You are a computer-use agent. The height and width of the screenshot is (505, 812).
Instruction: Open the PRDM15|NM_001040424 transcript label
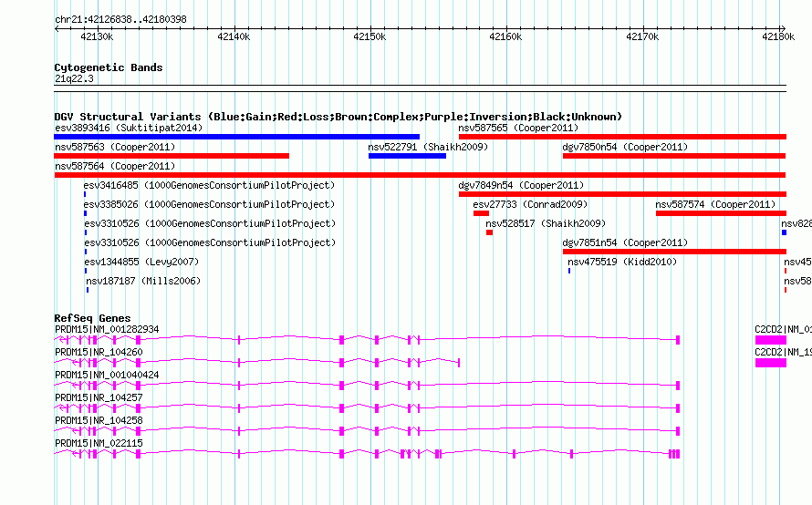(x=107, y=375)
